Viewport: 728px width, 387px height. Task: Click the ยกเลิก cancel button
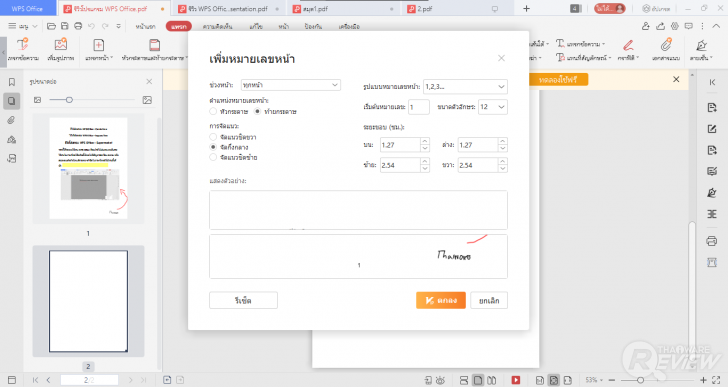489,300
